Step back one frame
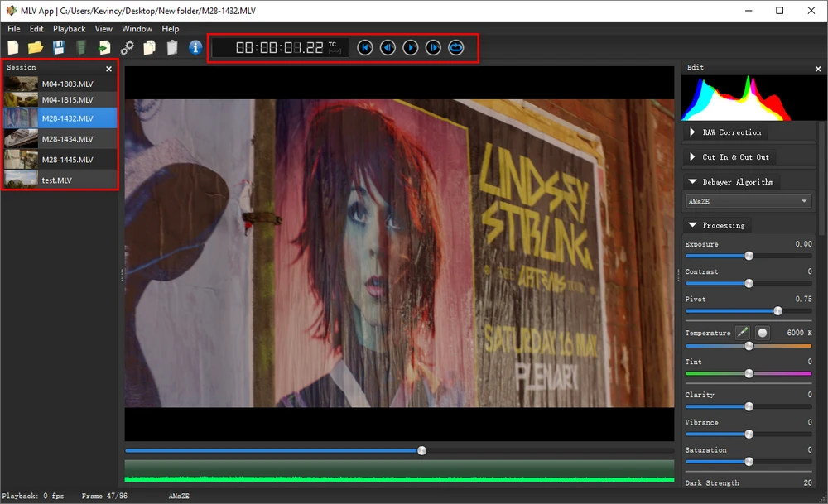Screen dimensions: 828x504 tap(388, 47)
